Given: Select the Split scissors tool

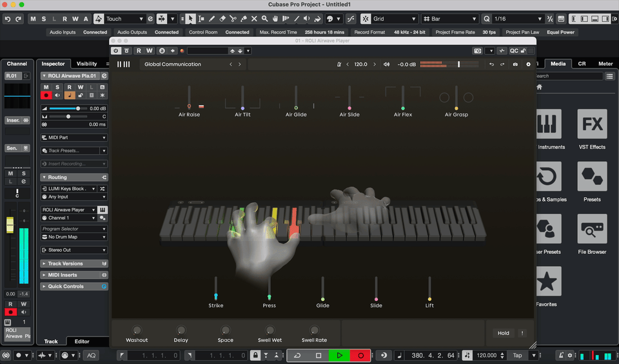Looking at the screenshot, I should 233,19.
